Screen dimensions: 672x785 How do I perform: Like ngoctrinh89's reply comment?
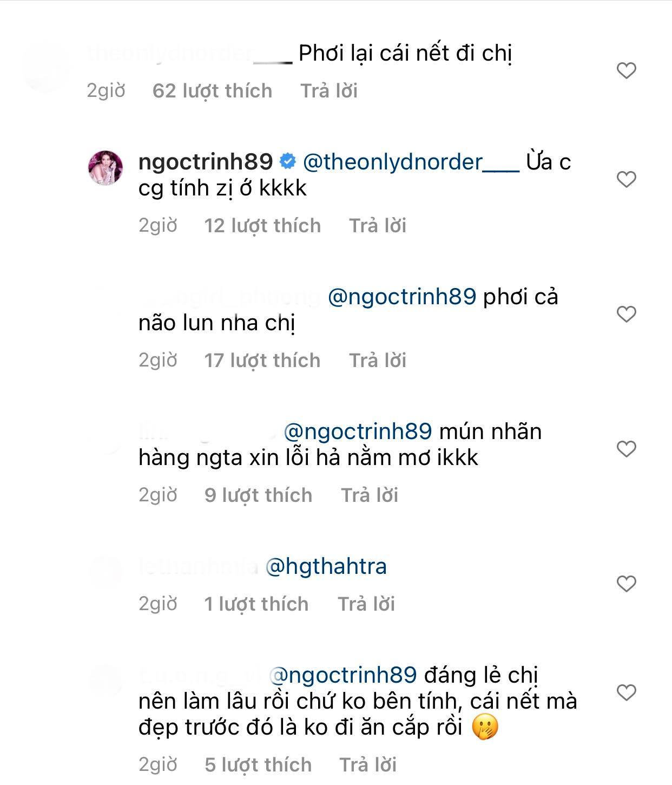tap(626, 178)
